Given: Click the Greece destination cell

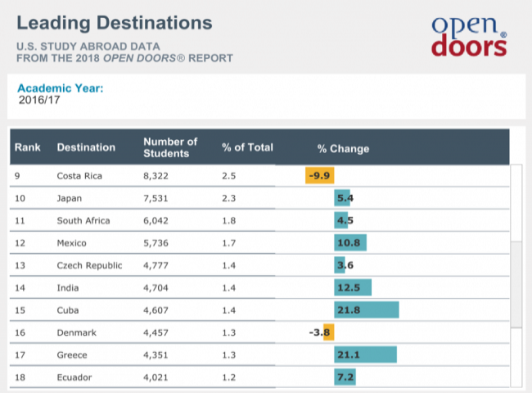Looking at the screenshot, I should coord(72,355).
